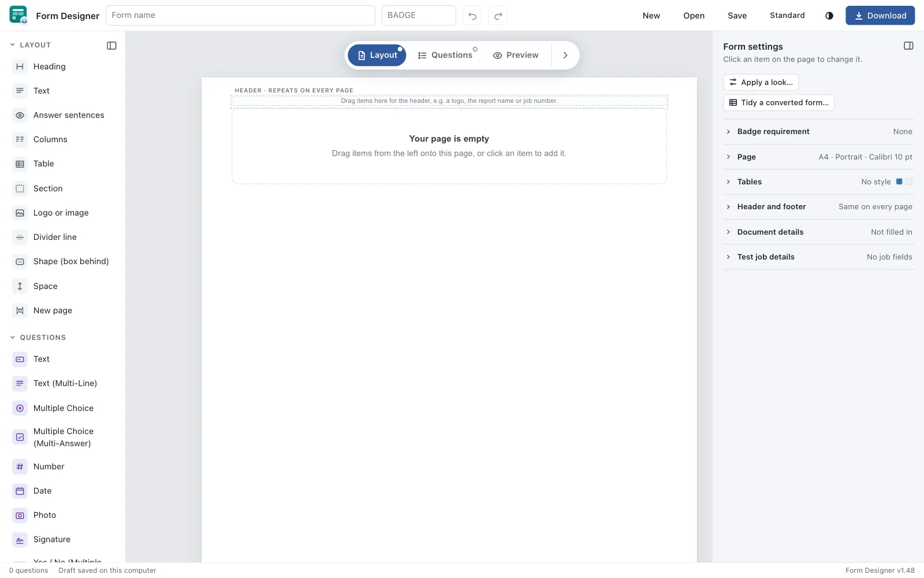Select the Answer sentences item
This screenshot has height=578, width=924.
click(62, 115)
